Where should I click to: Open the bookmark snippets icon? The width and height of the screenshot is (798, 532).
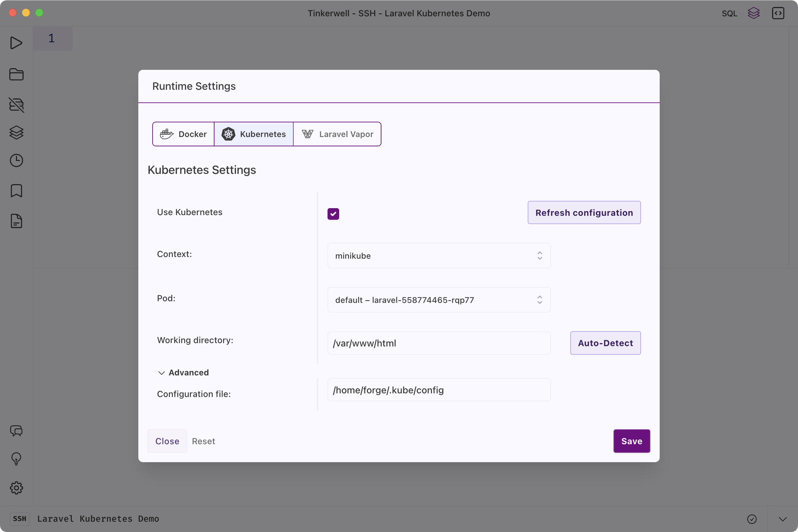16,191
